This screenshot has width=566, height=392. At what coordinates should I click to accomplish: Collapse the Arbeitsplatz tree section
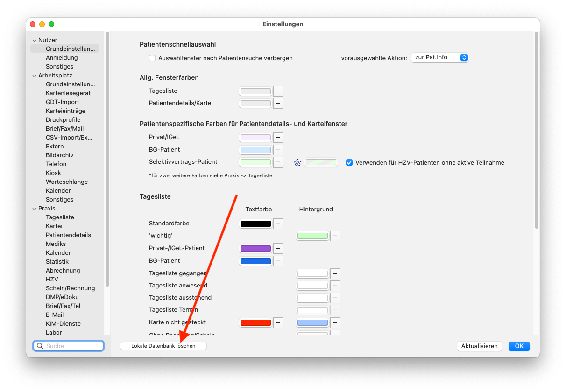click(x=34, y=76)
